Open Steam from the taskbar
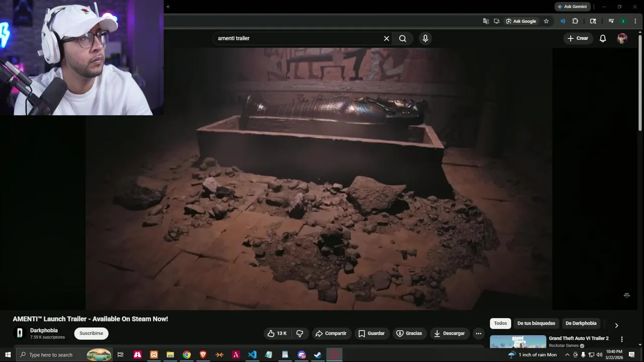The height and width of the screenshot is (362, 644). (x=317, y=354)
